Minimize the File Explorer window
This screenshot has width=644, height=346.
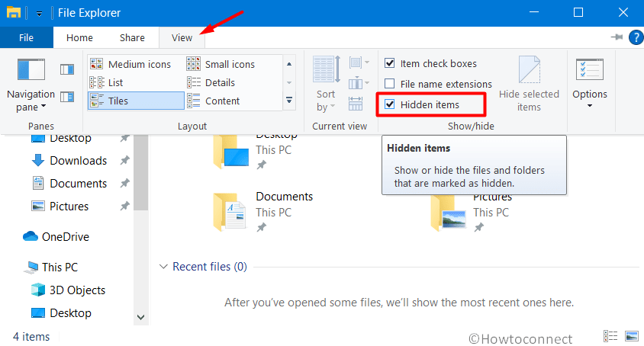click(534, 12)
